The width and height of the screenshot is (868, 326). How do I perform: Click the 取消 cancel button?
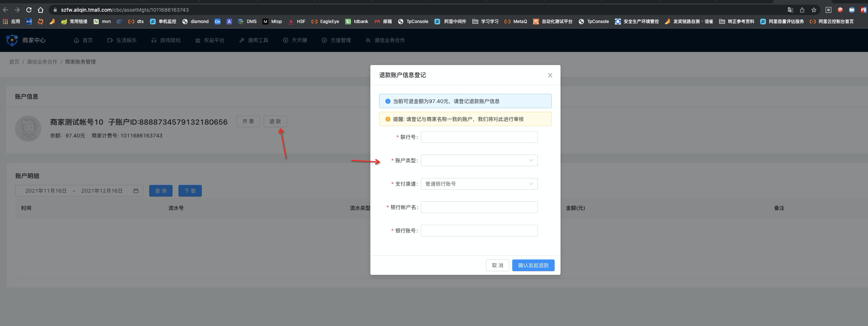coord(498,265)
